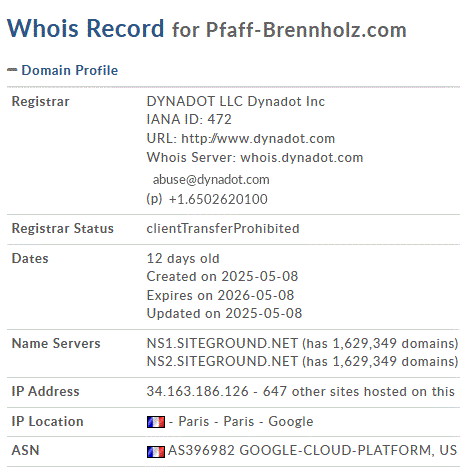Click the French flag in IP Location
The width and height of the screenshot is (461, 471).
point(156,422)
